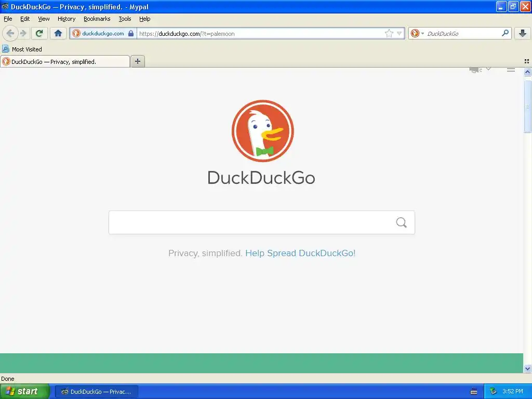
Task: Click the DuckDuckGo favicon in the tab
Action: coord(6,61)
